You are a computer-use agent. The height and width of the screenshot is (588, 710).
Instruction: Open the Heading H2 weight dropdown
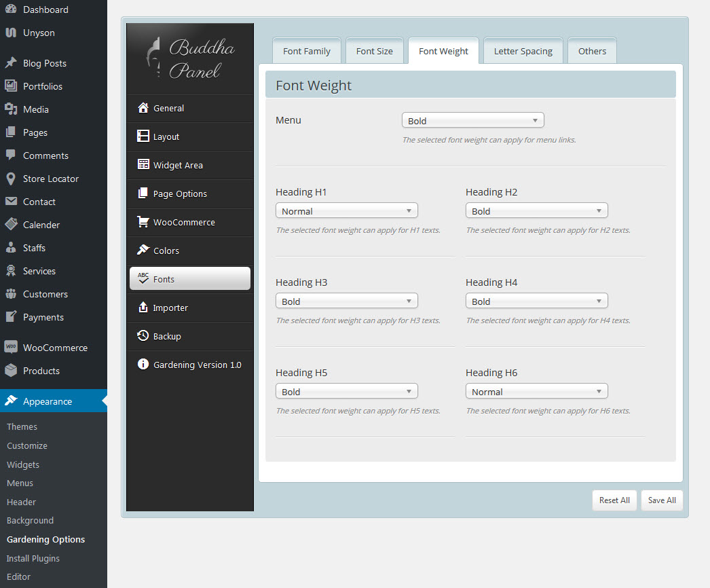pyautogui.click(x=537, y=210)
